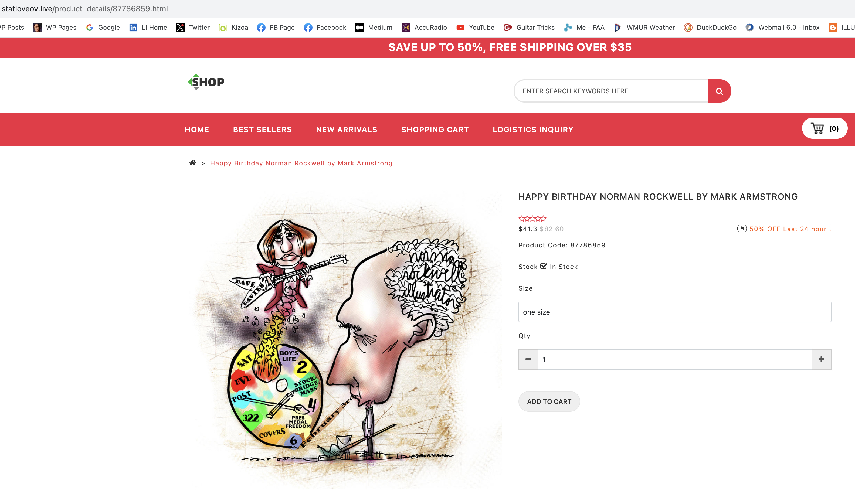Click the red search magnifier button
The image size is (855, 504).
(x=719, y=91)
